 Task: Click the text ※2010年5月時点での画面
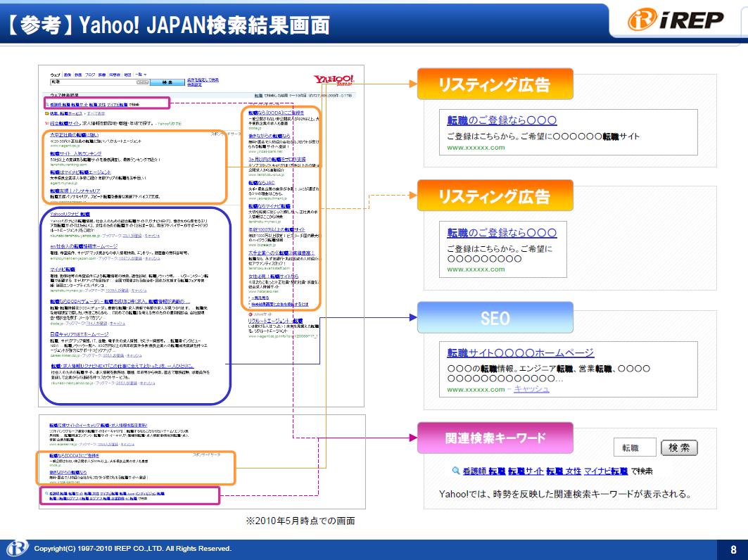[300, 521]
